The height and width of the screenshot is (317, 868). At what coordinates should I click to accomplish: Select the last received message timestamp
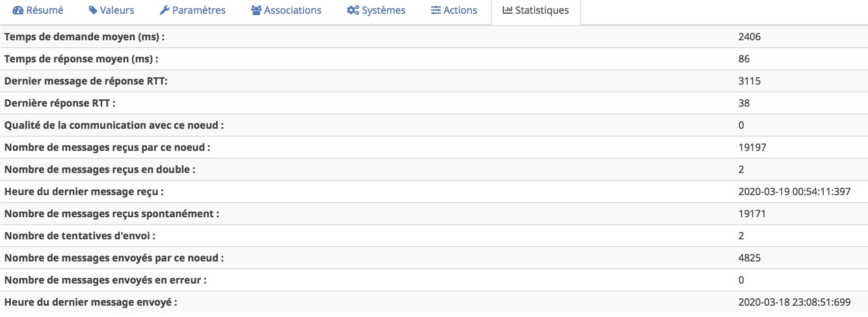point(794,192)
